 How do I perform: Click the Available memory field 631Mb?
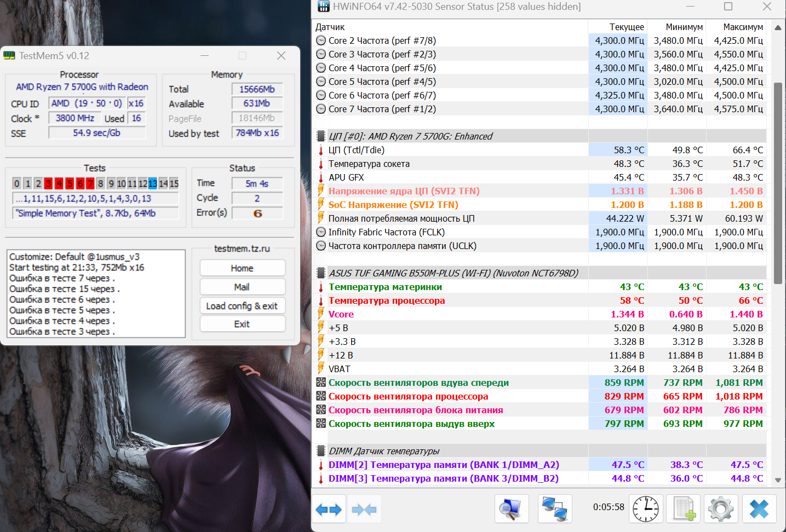coord(257,103)
